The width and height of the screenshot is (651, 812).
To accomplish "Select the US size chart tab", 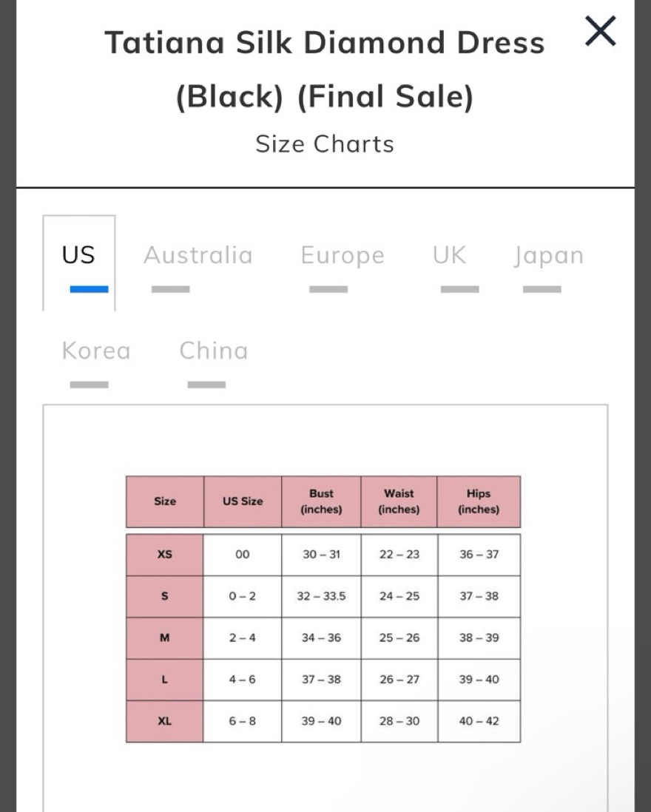I will 78,263.
